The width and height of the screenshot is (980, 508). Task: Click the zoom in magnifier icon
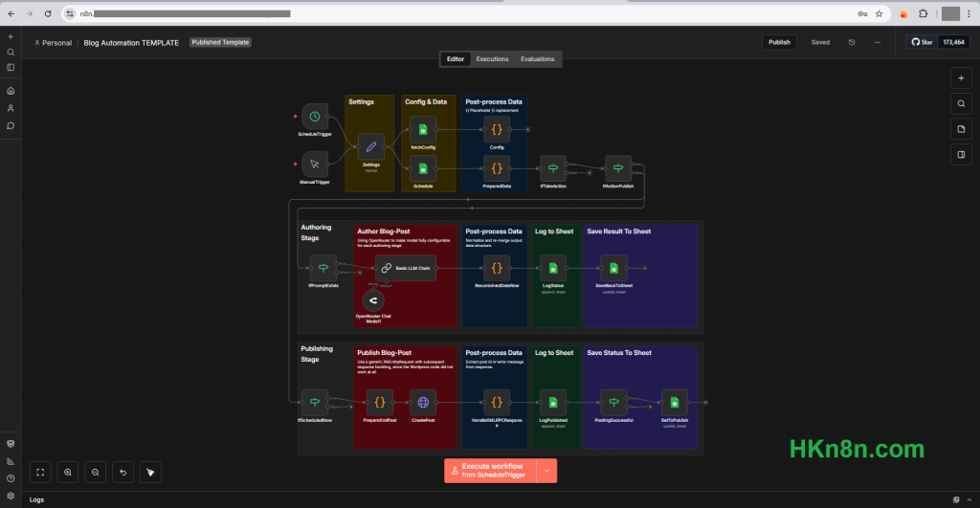(x=68, y=472)
